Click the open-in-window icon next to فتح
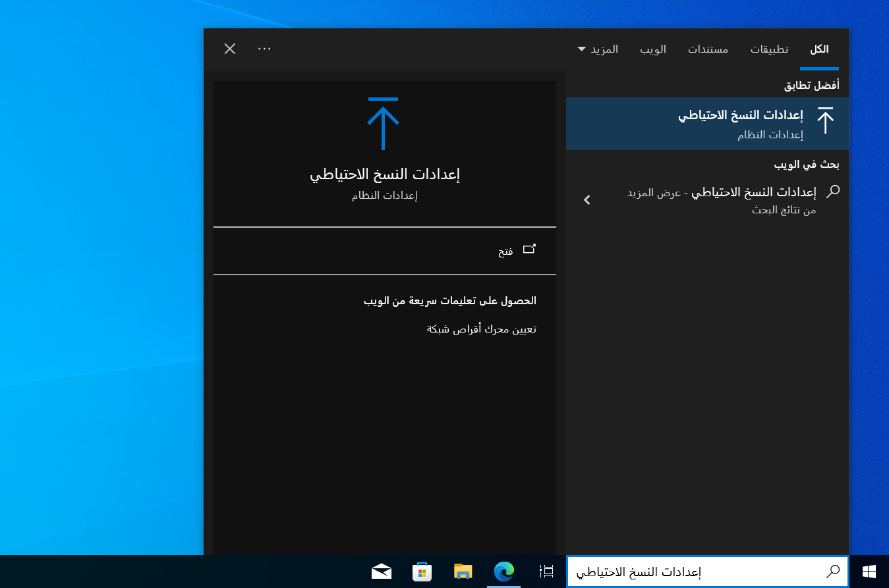 point(529,249)
